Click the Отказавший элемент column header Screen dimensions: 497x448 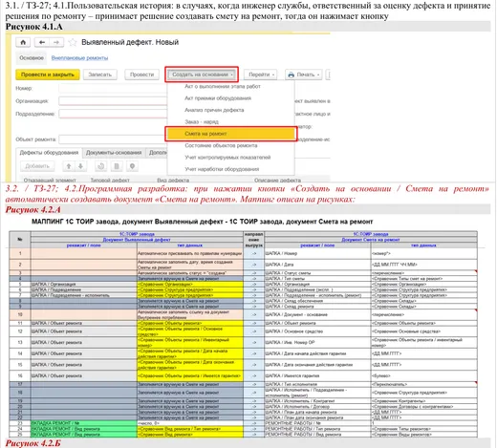[50, 181]
